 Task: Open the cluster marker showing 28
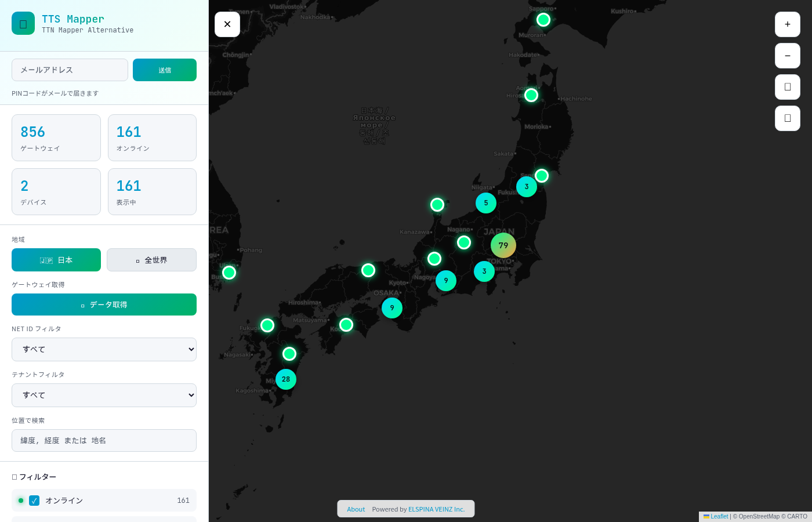[286, 379]
